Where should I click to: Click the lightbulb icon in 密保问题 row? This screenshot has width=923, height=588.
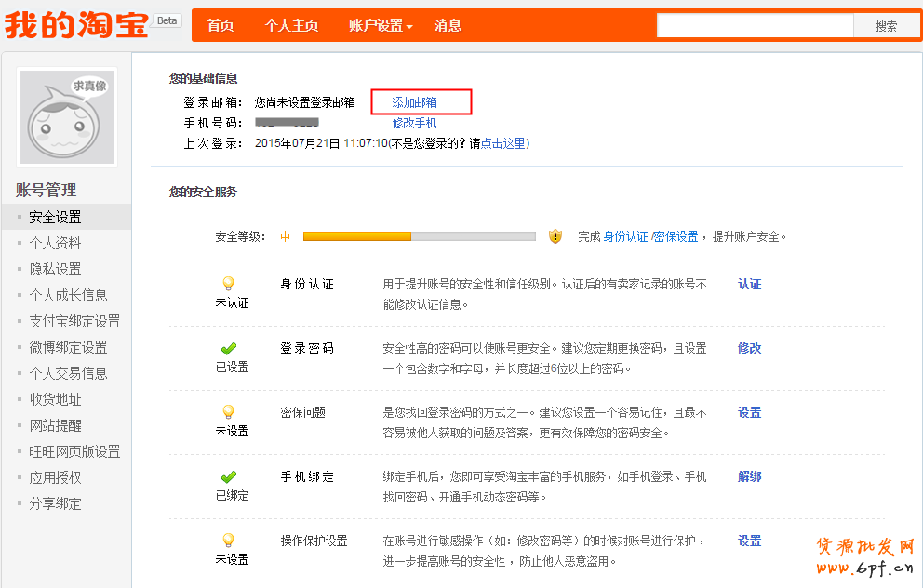[x=228, y=412]
